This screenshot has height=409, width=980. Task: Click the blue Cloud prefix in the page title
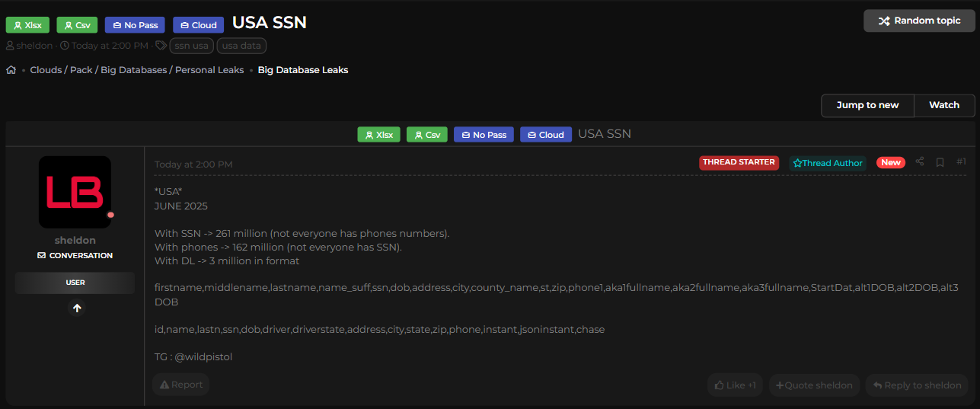[198, 25]
